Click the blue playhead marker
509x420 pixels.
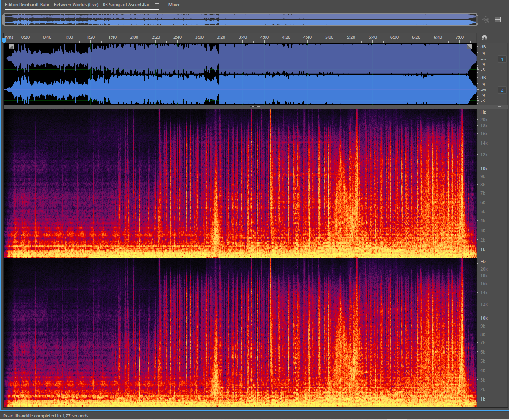[x=4, y=40]
